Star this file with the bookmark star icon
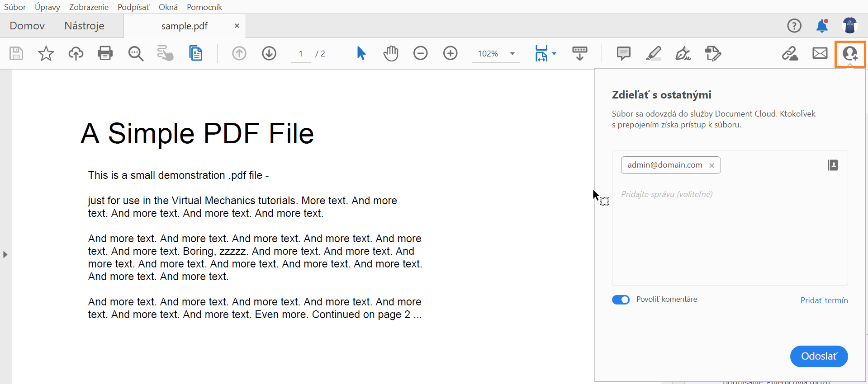The width and height of the screenshot is (868, 384). click(x=46, y=53)
